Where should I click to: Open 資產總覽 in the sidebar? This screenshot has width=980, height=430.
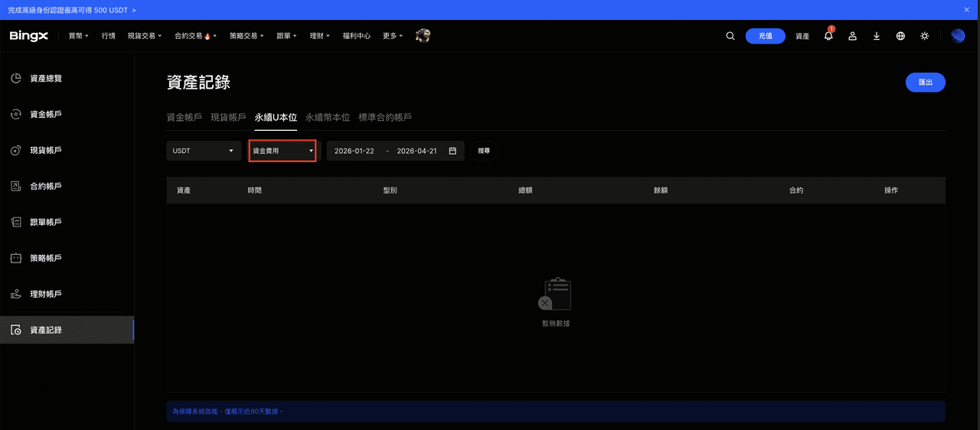(46, 79)
